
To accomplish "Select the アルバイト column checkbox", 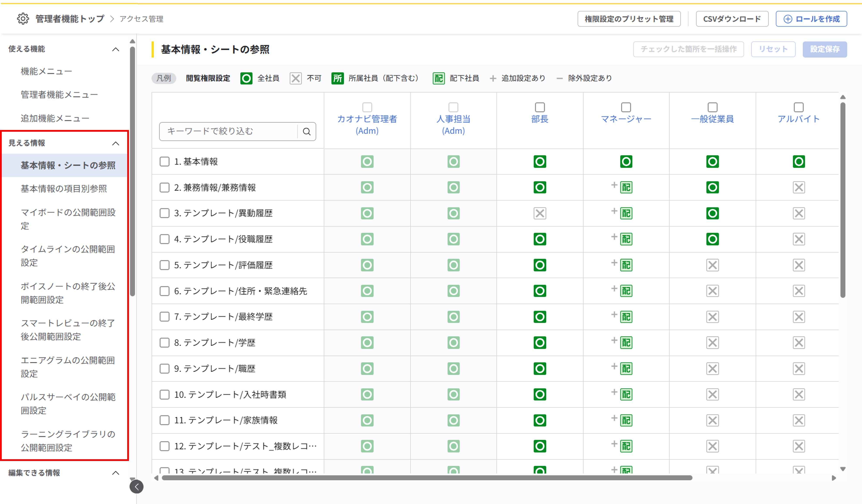I will [799, 107].
